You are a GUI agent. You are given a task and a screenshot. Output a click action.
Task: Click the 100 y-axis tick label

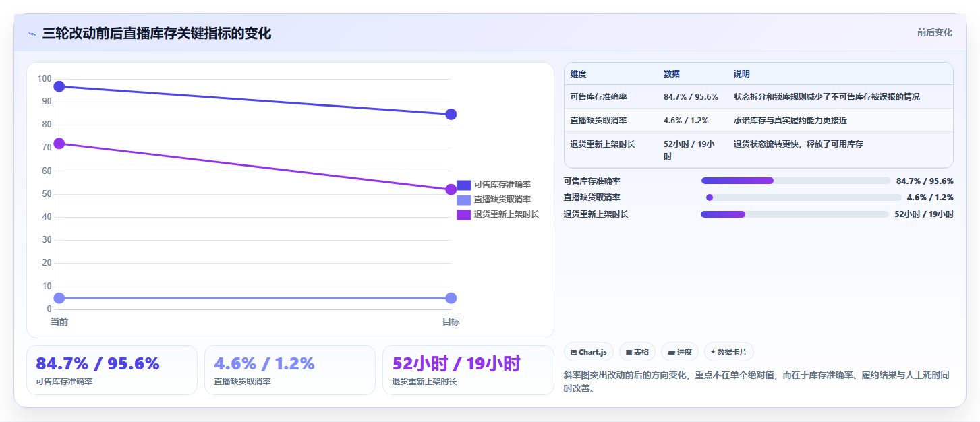(x=45, y=79)
